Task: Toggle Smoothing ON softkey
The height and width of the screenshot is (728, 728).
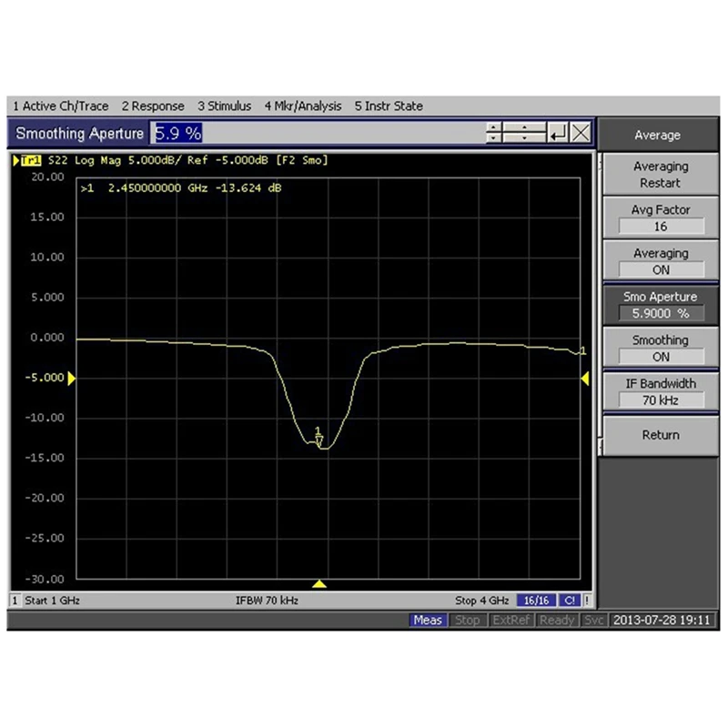Action: [x=660, y=349]
